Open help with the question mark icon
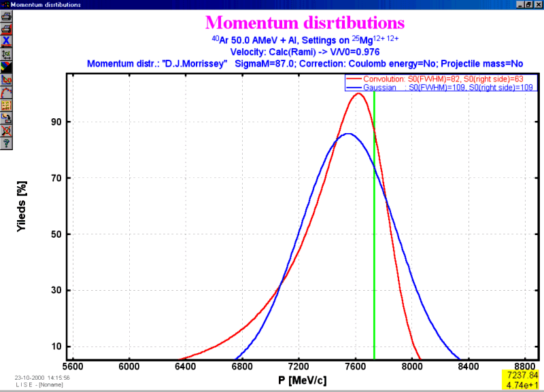 [6, 143]
